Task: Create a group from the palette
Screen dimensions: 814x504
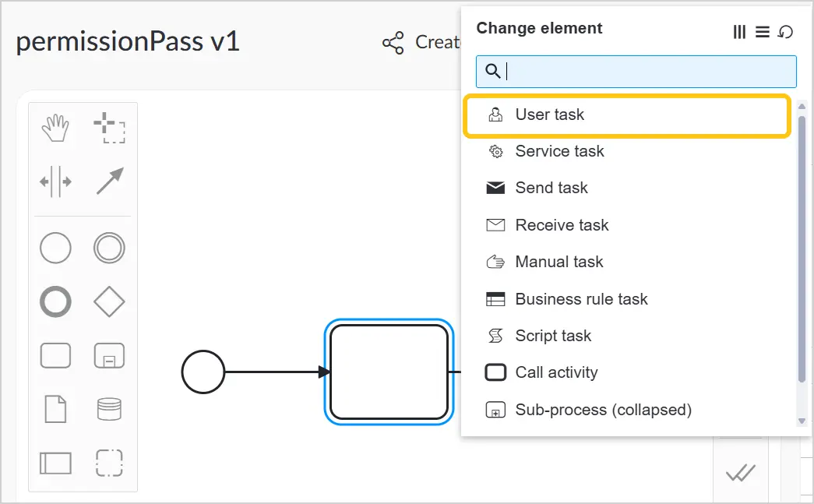Action: tap(110, 463)
